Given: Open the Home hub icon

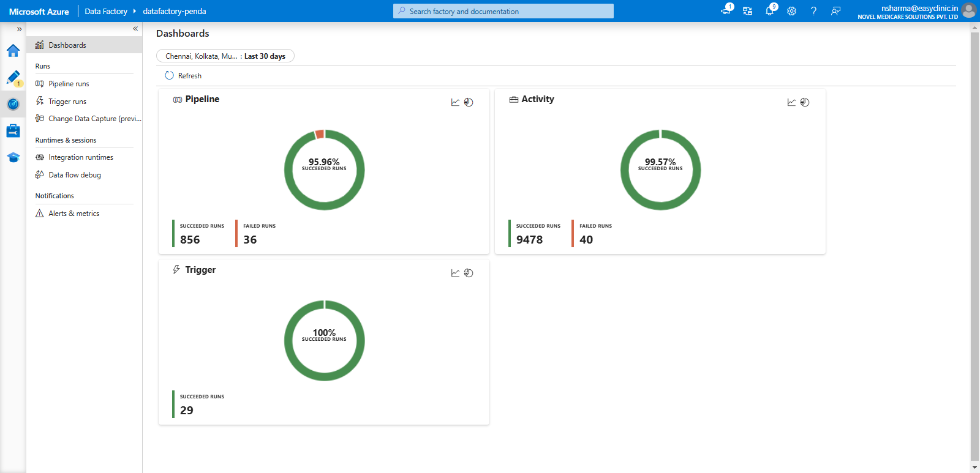Looking at the screenshot, I should (x=13, y=51).
